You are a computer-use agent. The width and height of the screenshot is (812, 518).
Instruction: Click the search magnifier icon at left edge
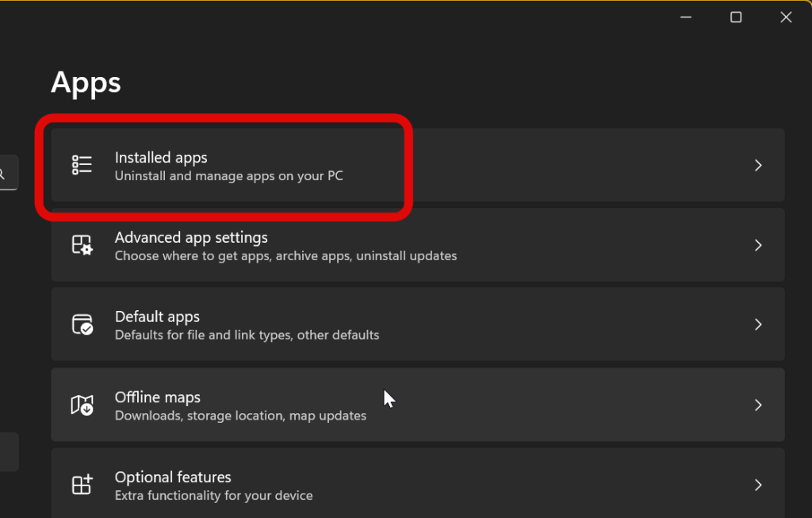point(2,174)
